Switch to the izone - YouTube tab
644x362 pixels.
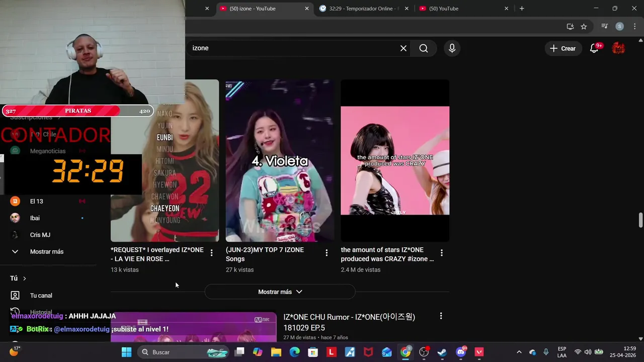tap(258, 9)
